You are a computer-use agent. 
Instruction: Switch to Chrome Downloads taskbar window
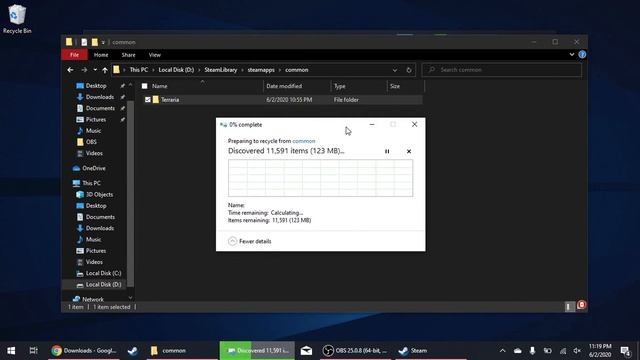tap(84, 351)
